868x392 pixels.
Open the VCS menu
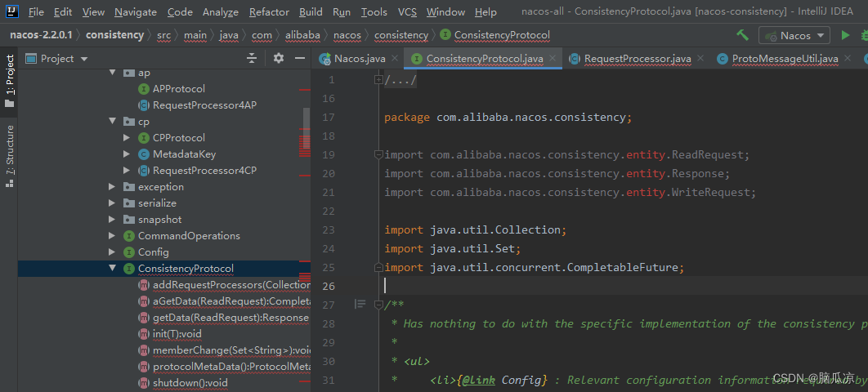click(x=407, y=11)
